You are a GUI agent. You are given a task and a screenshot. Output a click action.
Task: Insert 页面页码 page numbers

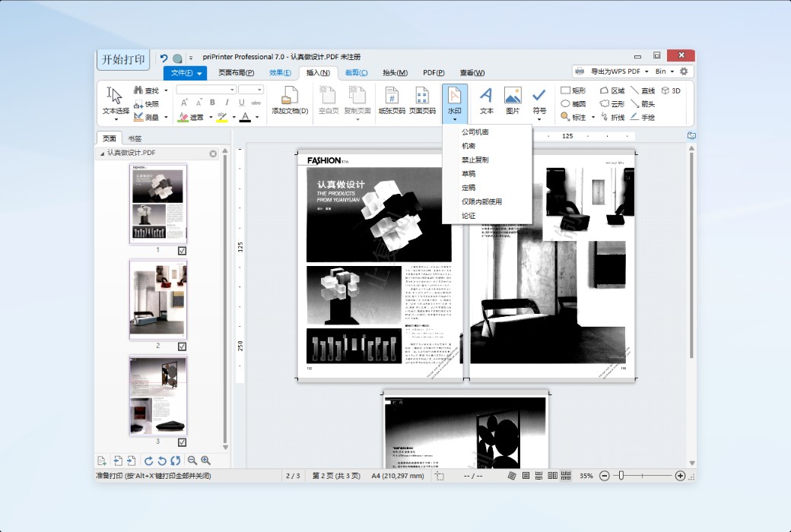422,100
